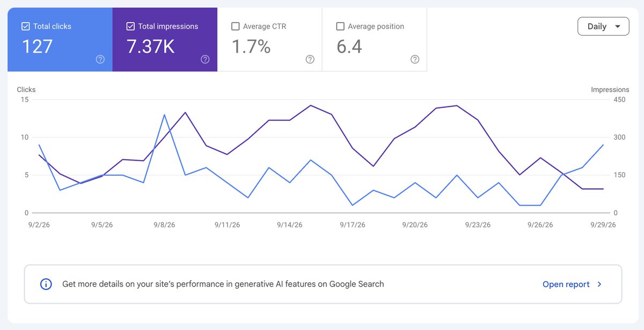The image size is (644, 330).
Task: Click the Impressions axis title
Action: 610,90
